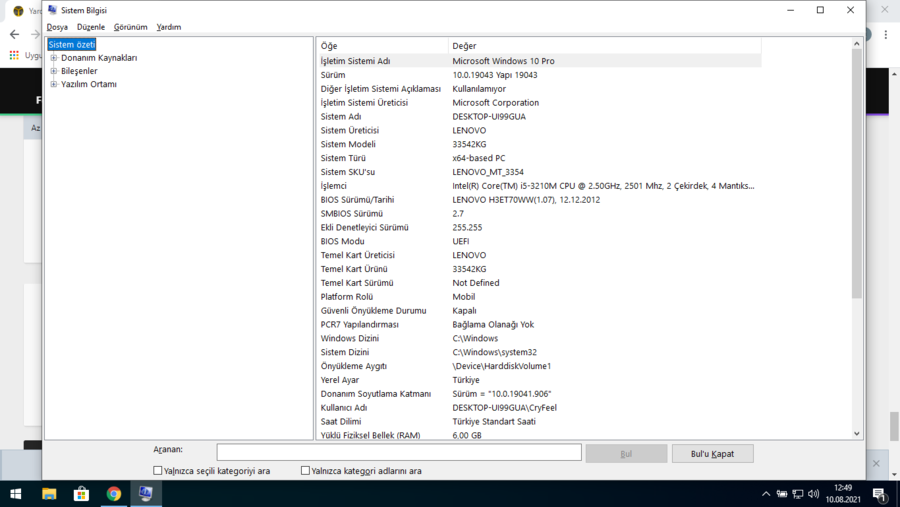Expand the Bileşenler node

coord(53,71)
